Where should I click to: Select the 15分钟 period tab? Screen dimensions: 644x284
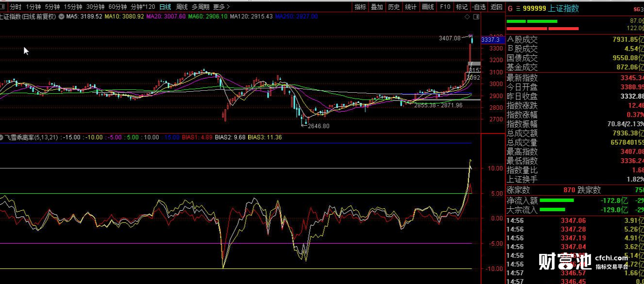pos(73,7)
